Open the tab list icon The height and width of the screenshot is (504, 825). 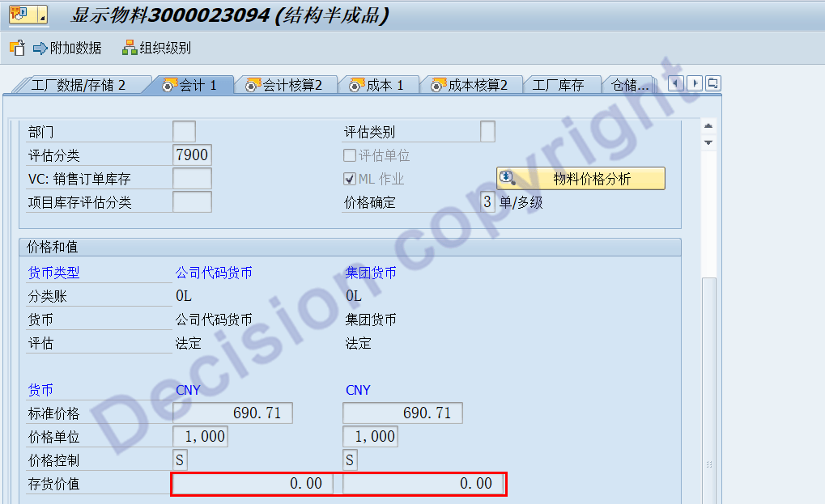click(713, 83)
